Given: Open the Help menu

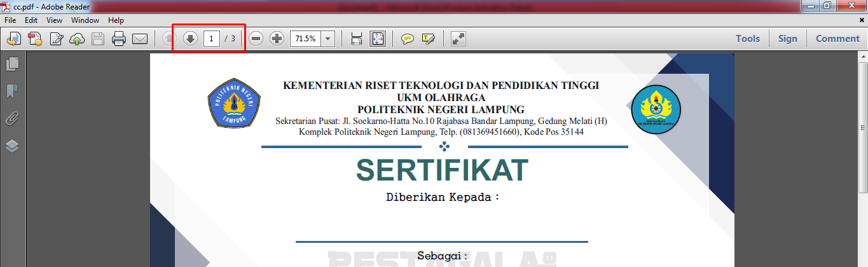Looking at the screenshot, I should (116, 20).
